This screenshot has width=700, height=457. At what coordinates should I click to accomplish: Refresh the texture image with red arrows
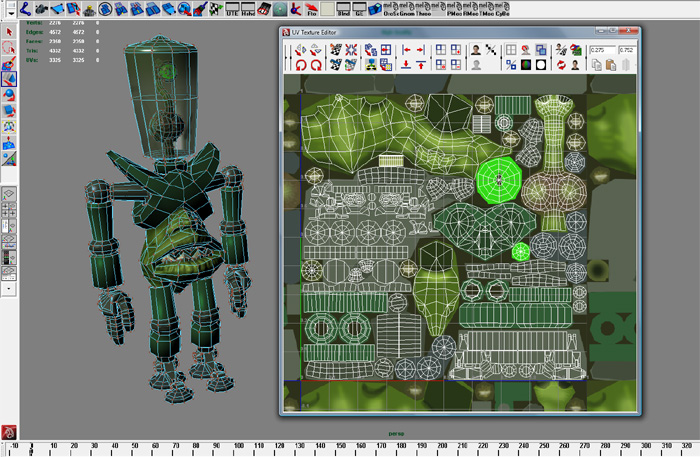(561, 65)
